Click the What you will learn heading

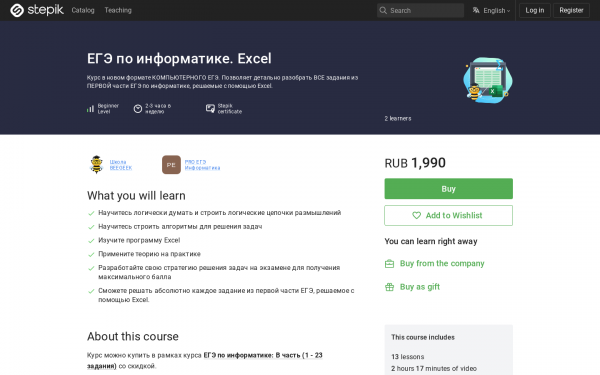pyautogui.click(x=136, y=196)
